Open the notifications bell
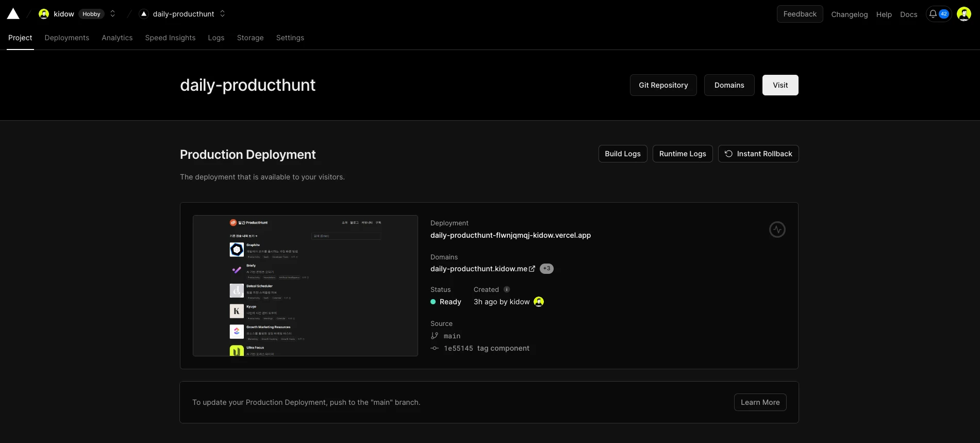Screen dimensions: 980x443 pyautogui.click(x=933, y=14)
